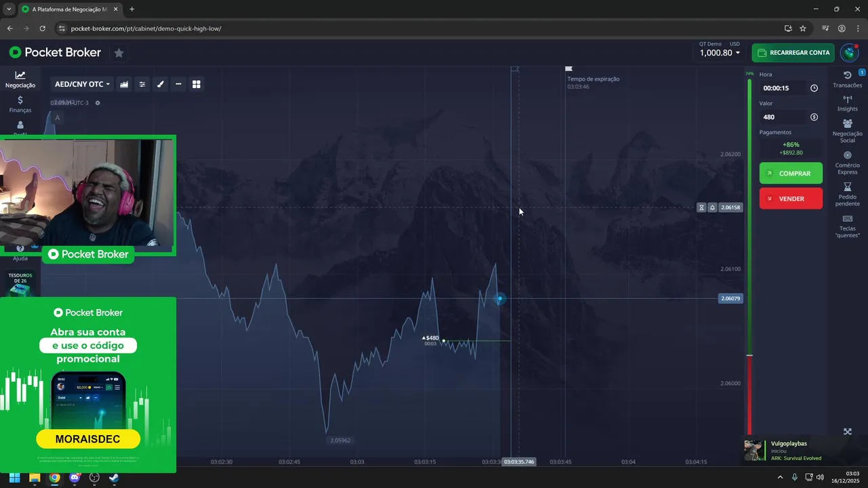Open Comércio Express panel

[848, 163]
